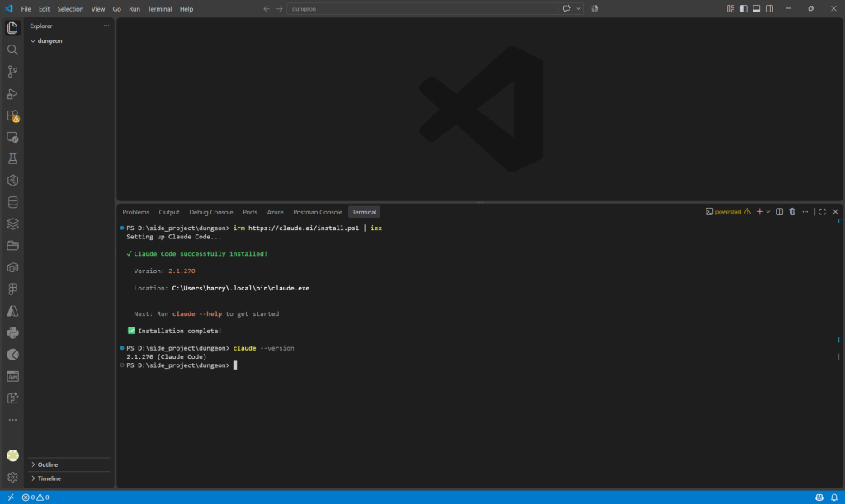Open the Postman view in activity bar
845x504 pixels.
(x=12, y=355)
